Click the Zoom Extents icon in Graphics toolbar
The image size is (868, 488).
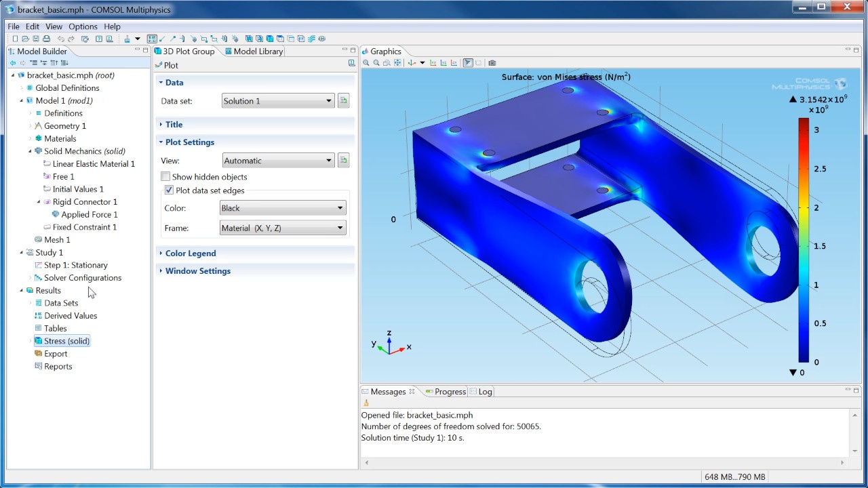tap(397, 62)
